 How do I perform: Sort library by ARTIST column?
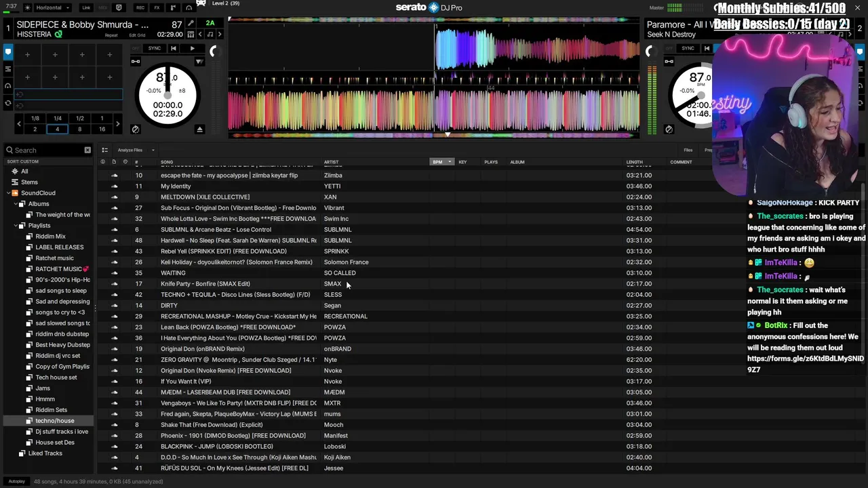point(331,162)
